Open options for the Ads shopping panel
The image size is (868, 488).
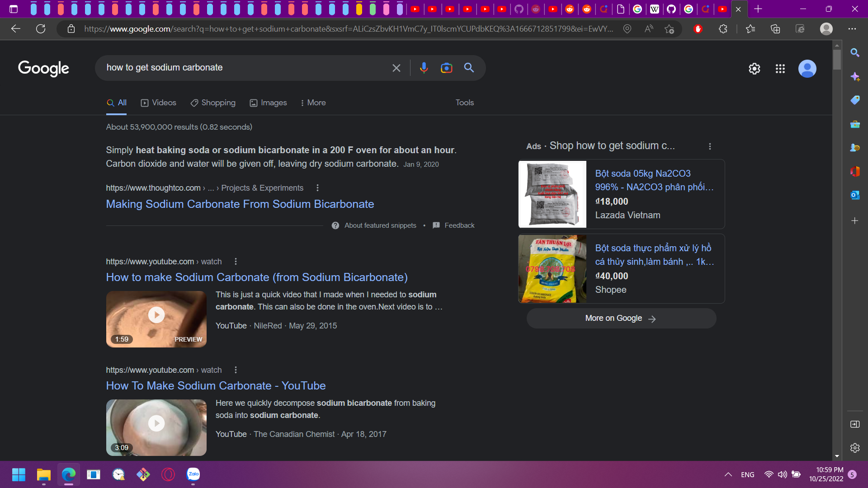710,146
